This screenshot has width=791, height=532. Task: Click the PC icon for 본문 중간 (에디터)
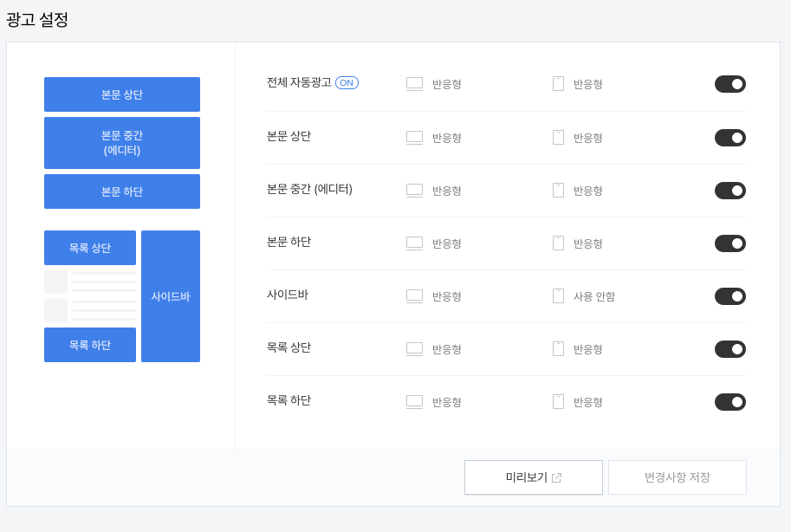tap(414, 191)
